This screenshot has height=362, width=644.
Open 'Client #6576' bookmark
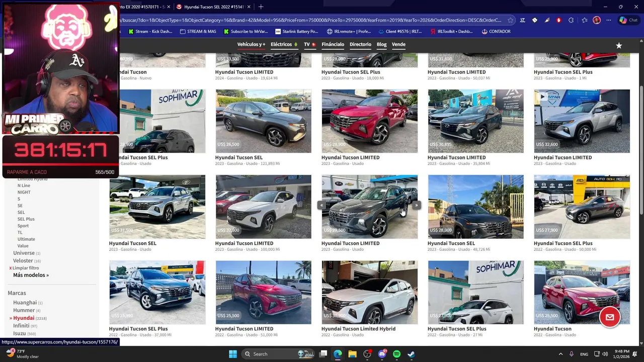coord(399,31)
